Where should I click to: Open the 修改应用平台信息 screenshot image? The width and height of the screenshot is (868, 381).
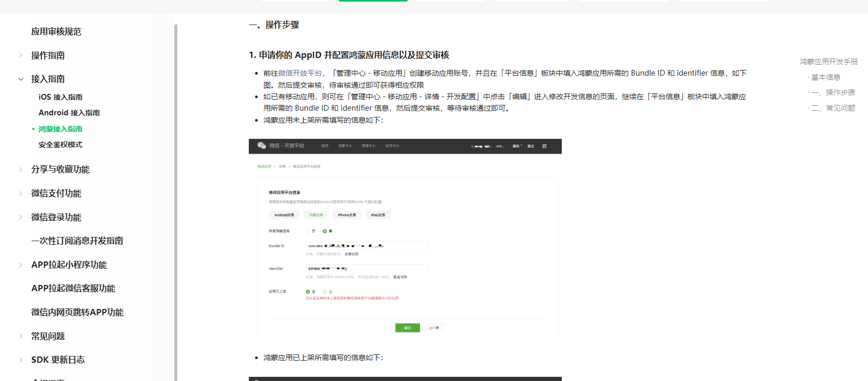click(405, 238)
